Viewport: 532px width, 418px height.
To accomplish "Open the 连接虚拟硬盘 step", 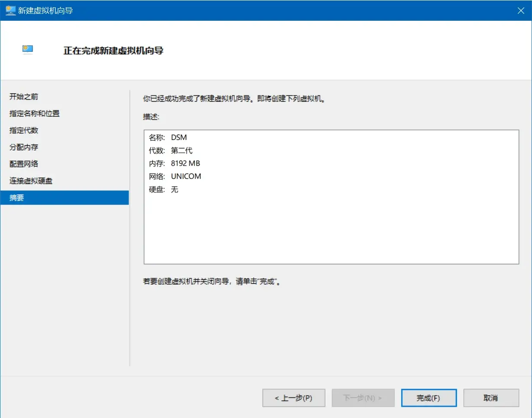I will 31,181.
